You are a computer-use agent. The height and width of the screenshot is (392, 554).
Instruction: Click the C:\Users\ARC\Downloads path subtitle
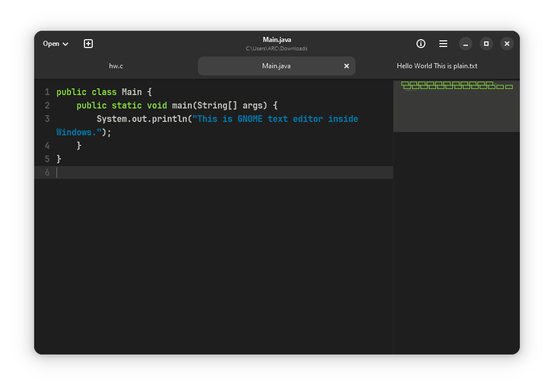click(x=277, y=49)
